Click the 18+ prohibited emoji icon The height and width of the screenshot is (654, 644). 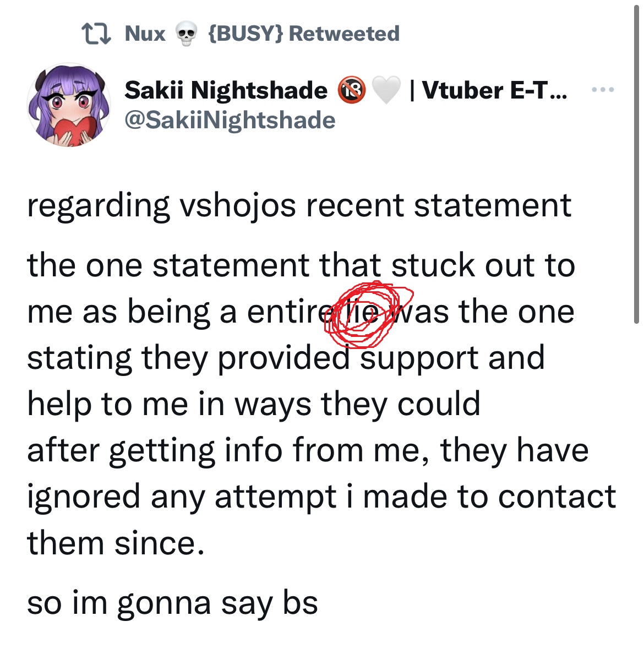(x=352, y=90)
